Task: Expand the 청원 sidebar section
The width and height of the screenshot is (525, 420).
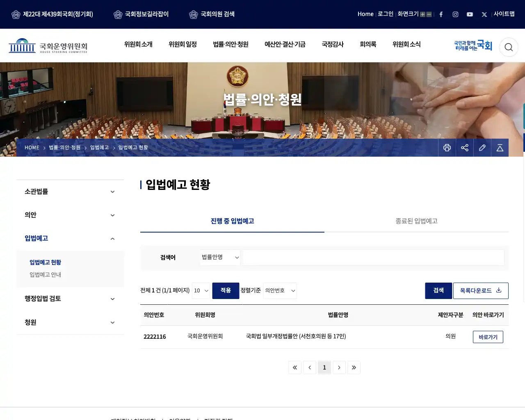Action: 70,322
